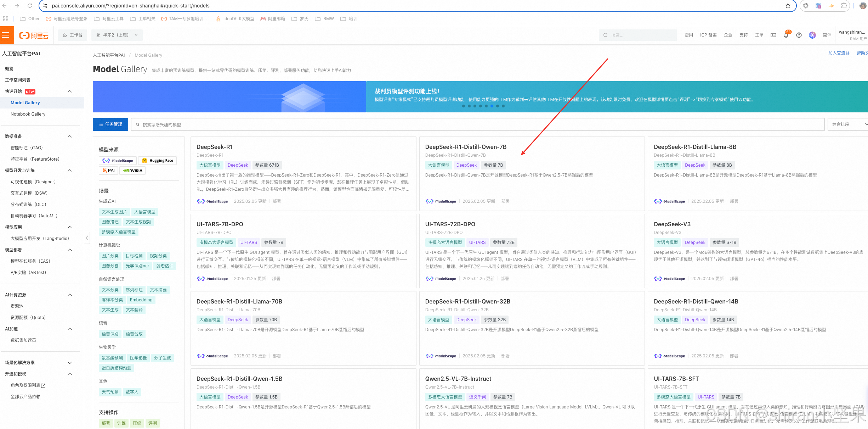Click the help question mark icon
This screenshot has height=429, width=868.
pyautogui.click(x=799, y=35)
